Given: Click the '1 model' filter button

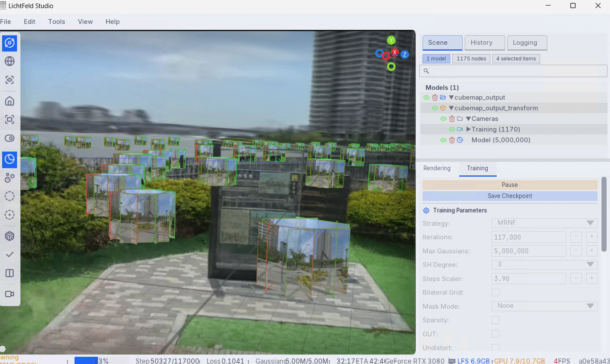Looking at the screenshot, I should click(436, 59).
